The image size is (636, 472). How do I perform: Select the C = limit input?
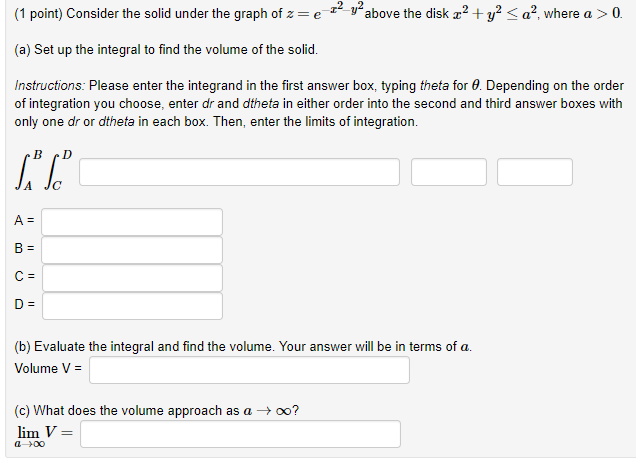pyautogui.click(x=132, y=278)
